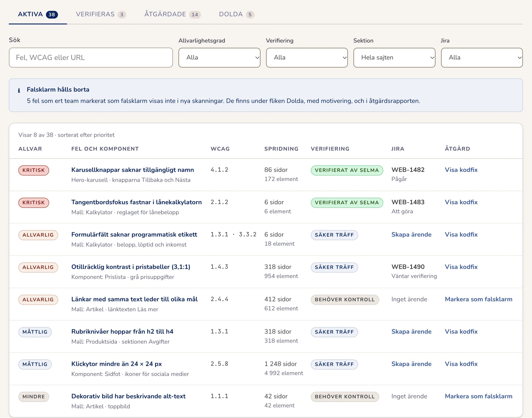532x418 pixels.
Task: Open issue Otillräcklig kontrast i pristabeller
Action: point(131,267)
